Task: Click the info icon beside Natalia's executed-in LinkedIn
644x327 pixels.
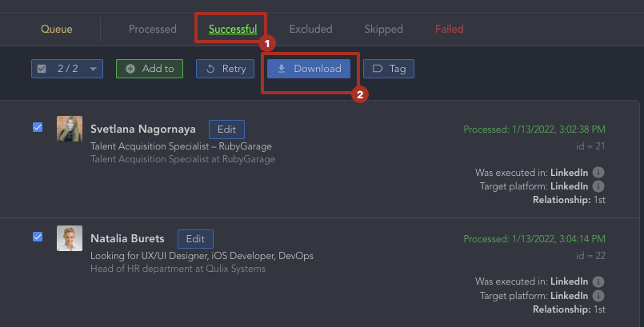Action: pyautogui.click(x=598, y=281)
